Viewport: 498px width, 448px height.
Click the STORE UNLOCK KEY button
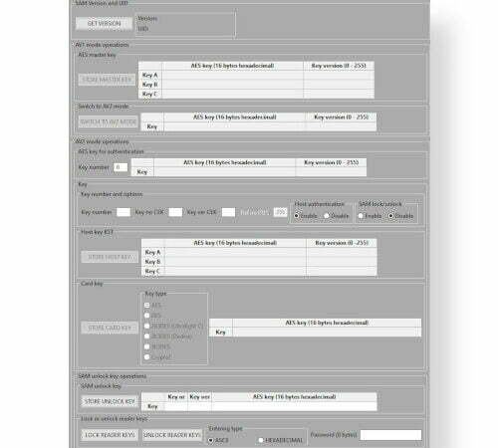coord(110,401)
